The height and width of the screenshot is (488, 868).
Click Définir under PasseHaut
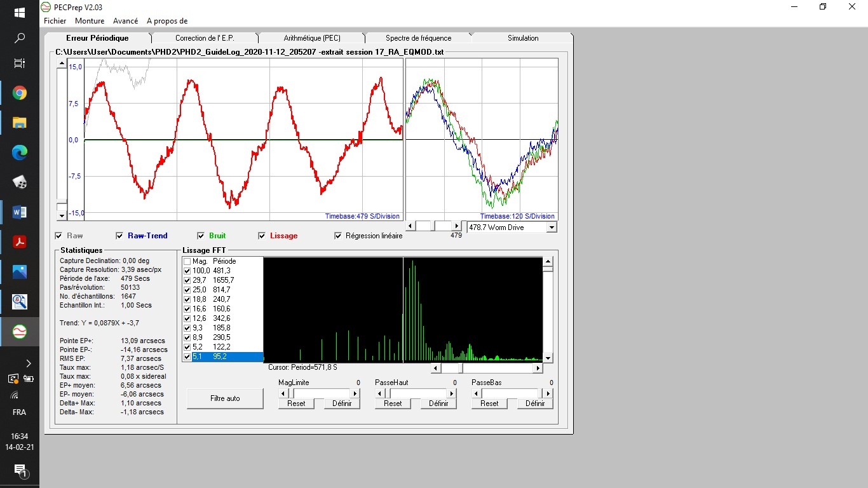438,403
